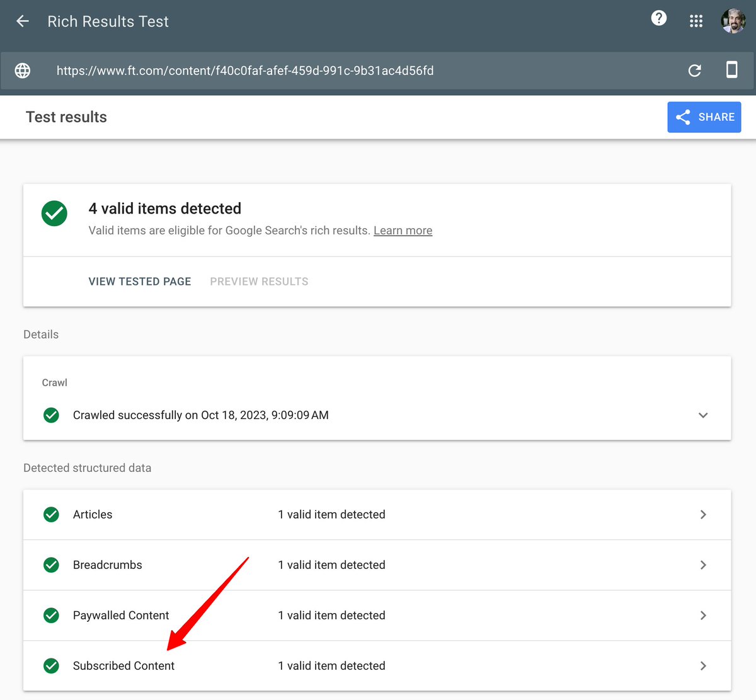Click the green checkmark next to Articles
This screenshot has width=756, height=700.
click(x=51, y=514)
